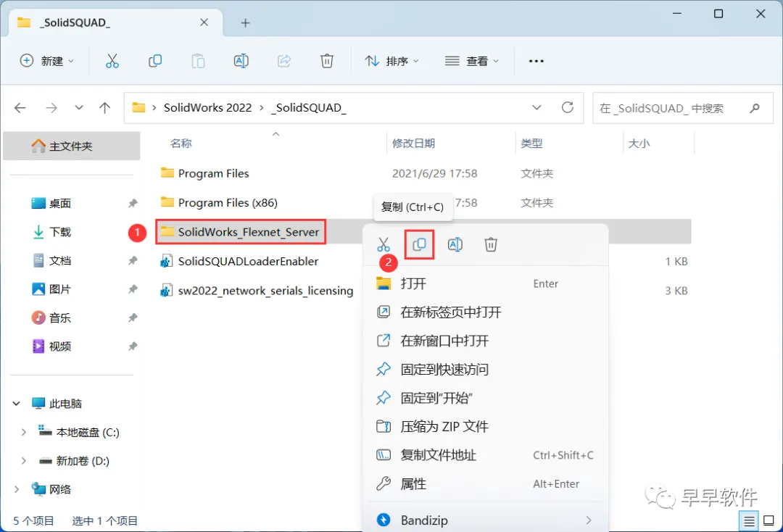Open the 新建 (New) dropdown button
783x532 pixels.
[47, 61]
